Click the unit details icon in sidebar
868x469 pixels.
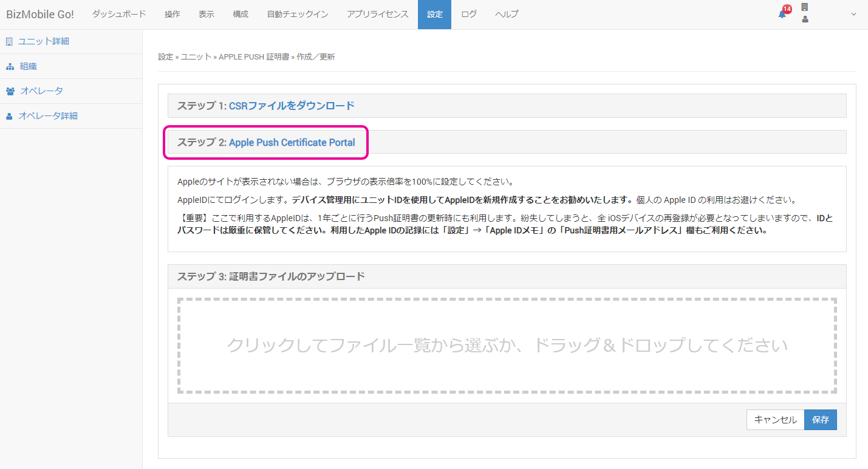pos(9,42)
